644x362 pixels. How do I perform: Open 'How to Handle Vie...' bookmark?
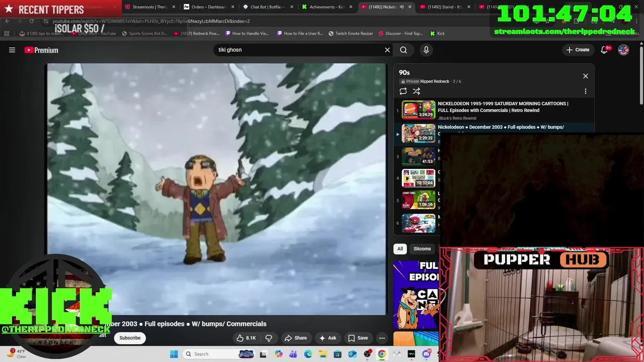pos(247,34)
